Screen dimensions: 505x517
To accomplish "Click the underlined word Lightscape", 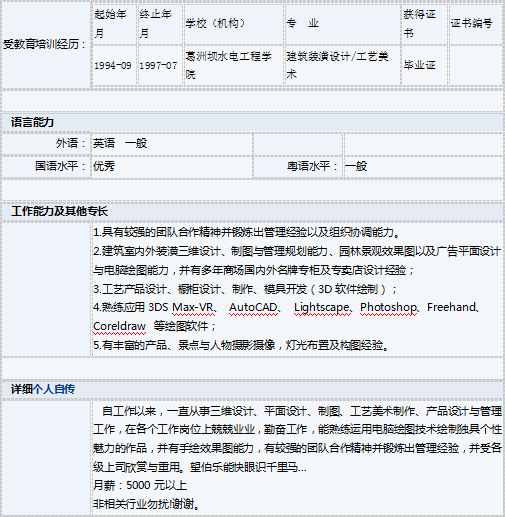I will tap(322, 307).
